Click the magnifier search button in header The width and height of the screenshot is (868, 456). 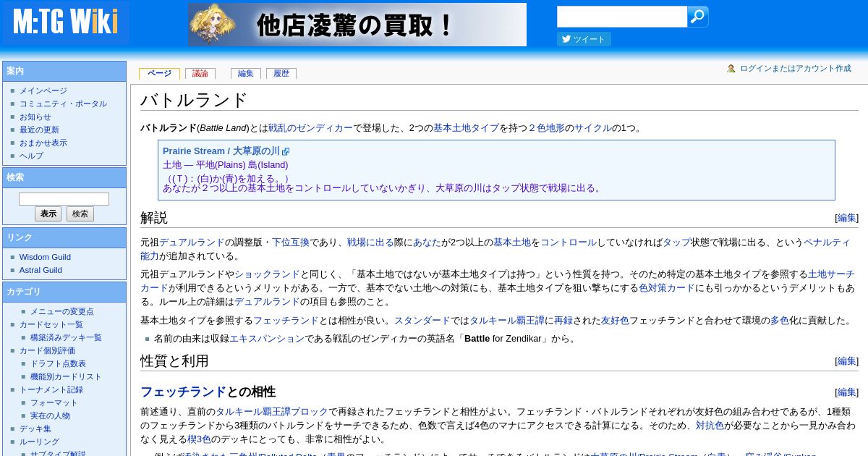tap(697, 17)
